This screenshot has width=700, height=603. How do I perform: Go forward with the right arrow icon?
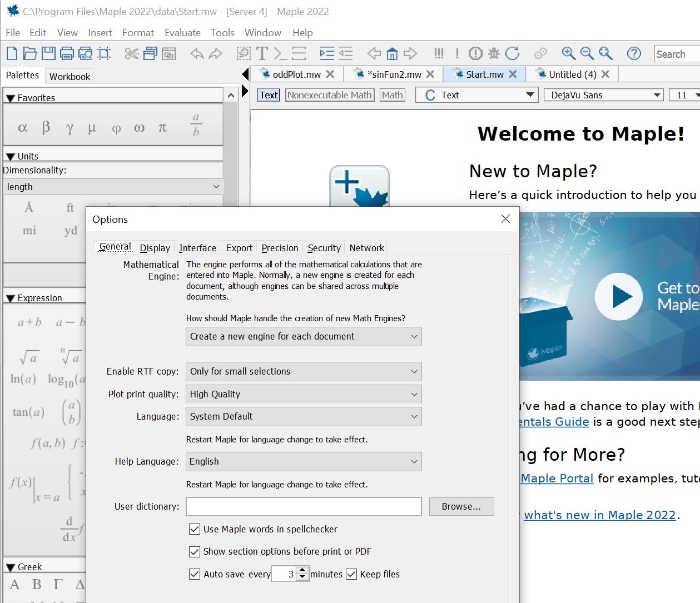click(x=410, y=53)
